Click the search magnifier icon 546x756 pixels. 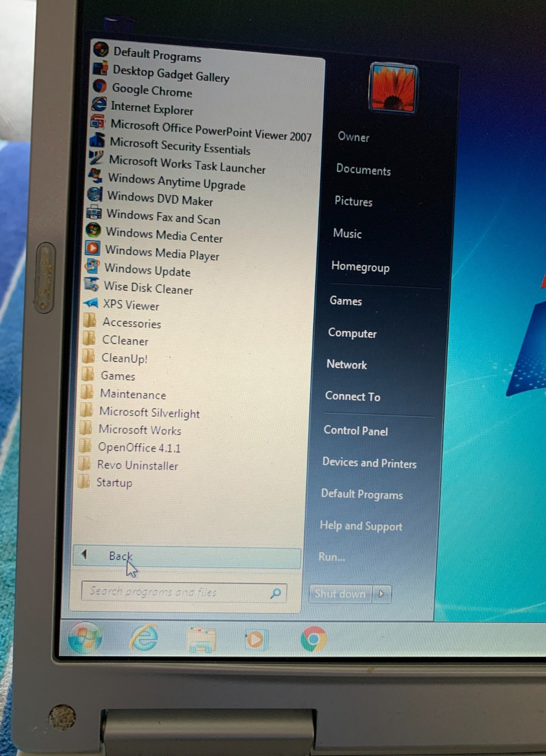(276, 593)
